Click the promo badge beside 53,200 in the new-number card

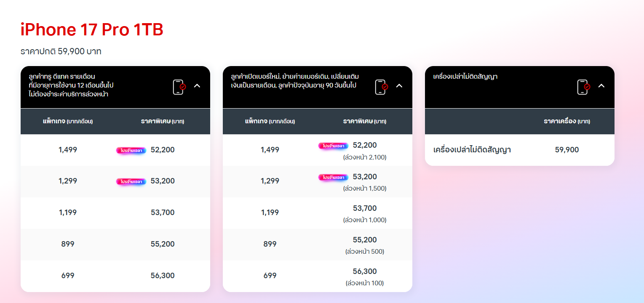(333, 177)
